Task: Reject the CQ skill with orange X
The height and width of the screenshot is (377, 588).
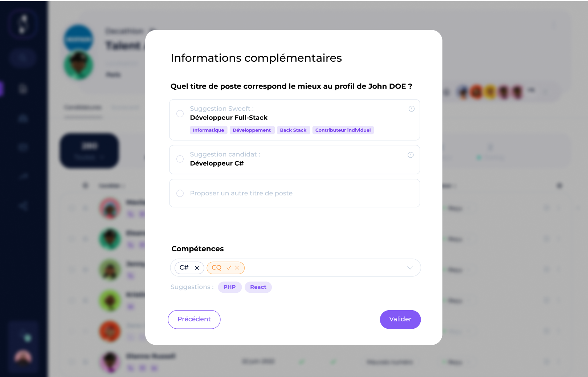Action: pyautogui.click(x=237, y=268)
